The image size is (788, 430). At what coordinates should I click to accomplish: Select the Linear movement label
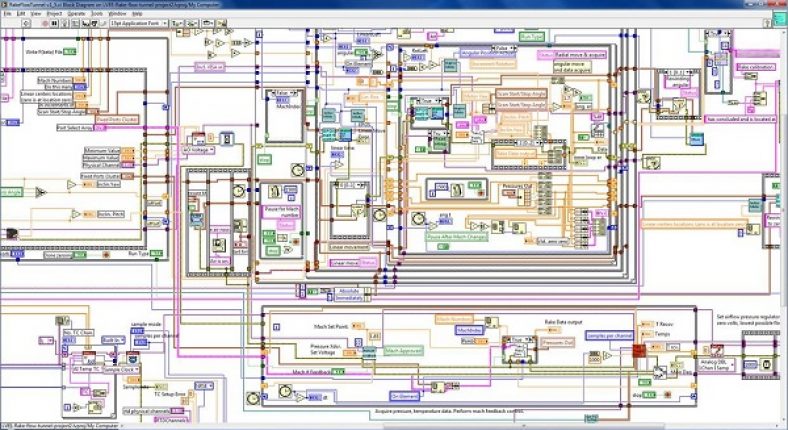pyautogui.click(x=349, y=247)
